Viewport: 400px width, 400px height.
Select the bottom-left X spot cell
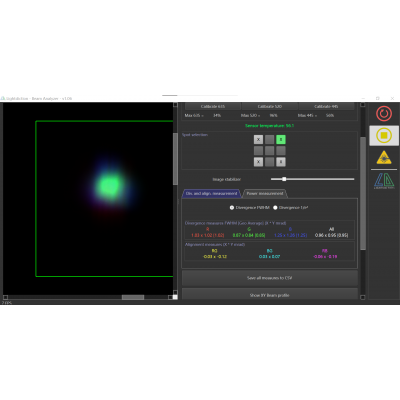click(258, 162)
